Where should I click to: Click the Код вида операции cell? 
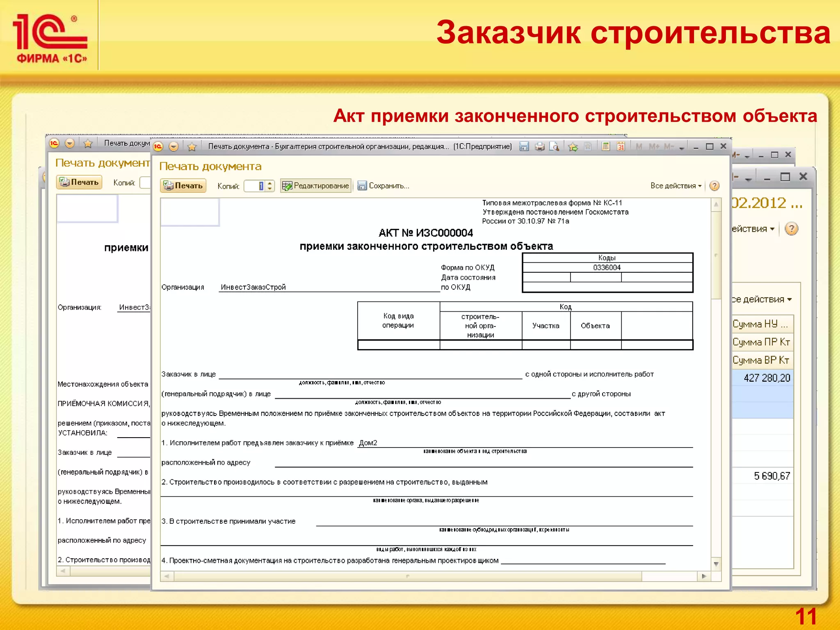[398, 321]
